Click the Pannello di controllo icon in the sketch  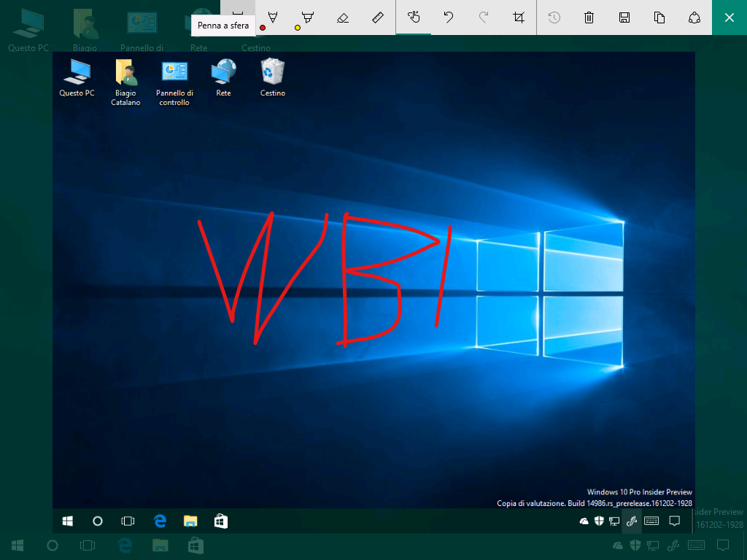coord(174,83)
